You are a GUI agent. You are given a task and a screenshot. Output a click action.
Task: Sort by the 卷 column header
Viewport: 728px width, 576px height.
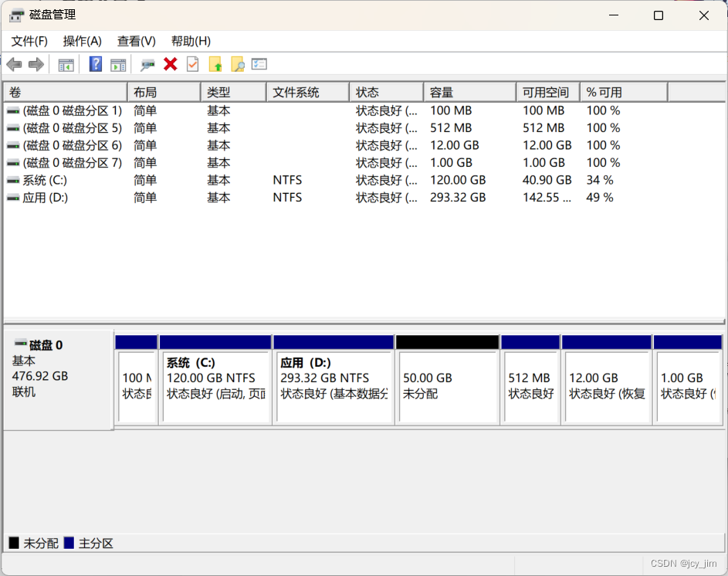(x=66, y=93)
